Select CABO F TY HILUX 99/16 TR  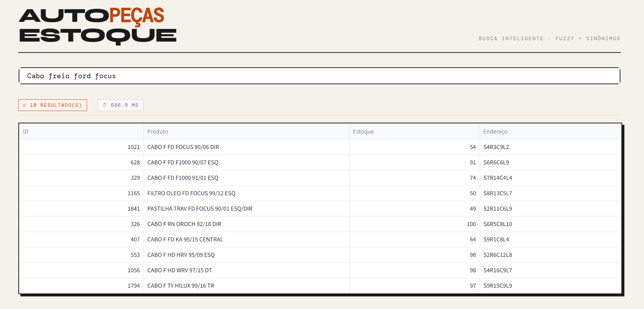(181, 286)
